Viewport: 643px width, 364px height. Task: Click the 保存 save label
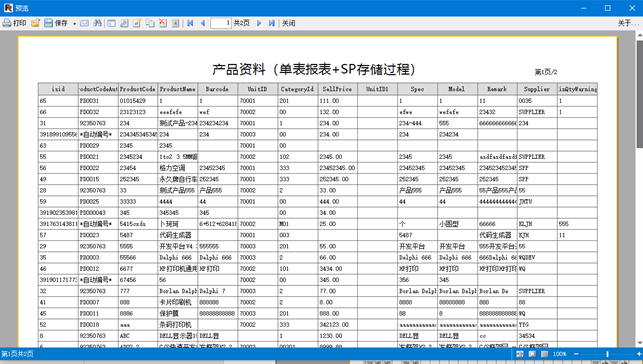click(61, 23)
